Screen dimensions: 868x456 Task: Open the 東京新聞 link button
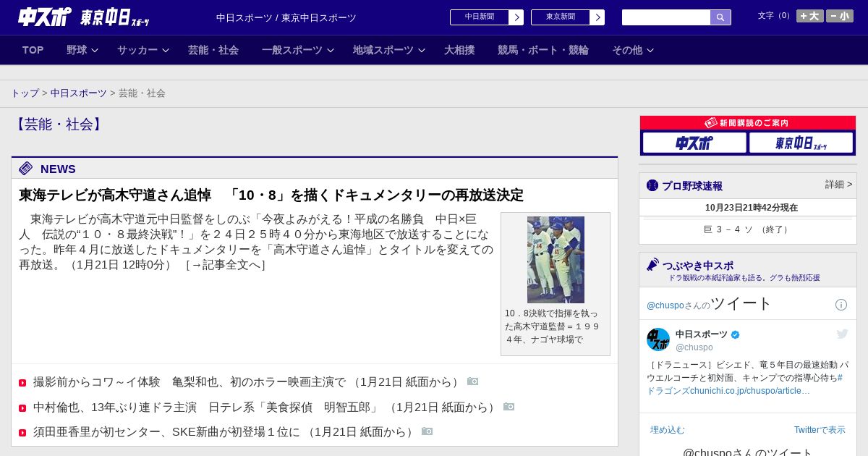tap(561, 17)
